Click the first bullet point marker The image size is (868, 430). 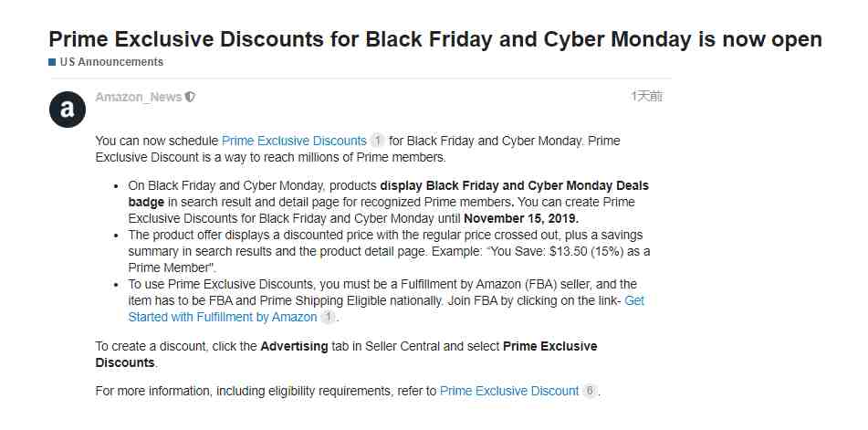tap(116, 186)
